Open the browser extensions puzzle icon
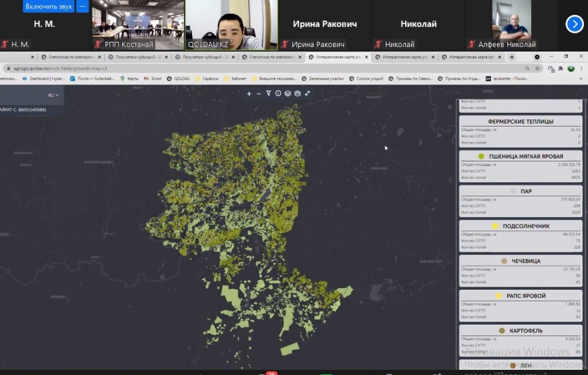 561,68
